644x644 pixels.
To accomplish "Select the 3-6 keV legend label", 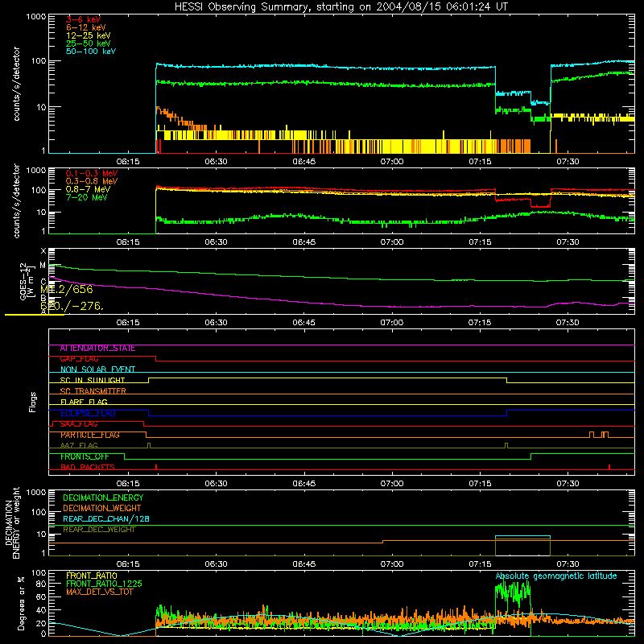I will [x=83, y=19].
